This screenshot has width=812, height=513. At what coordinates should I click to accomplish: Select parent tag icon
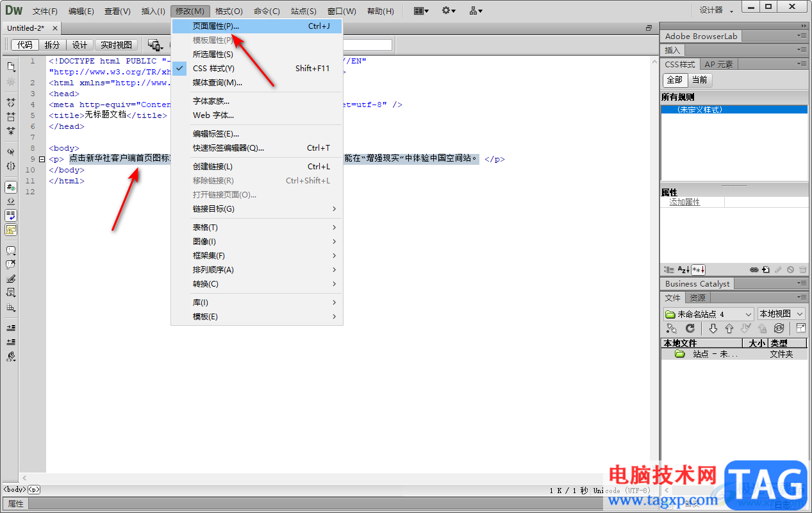tap(11, 152)
